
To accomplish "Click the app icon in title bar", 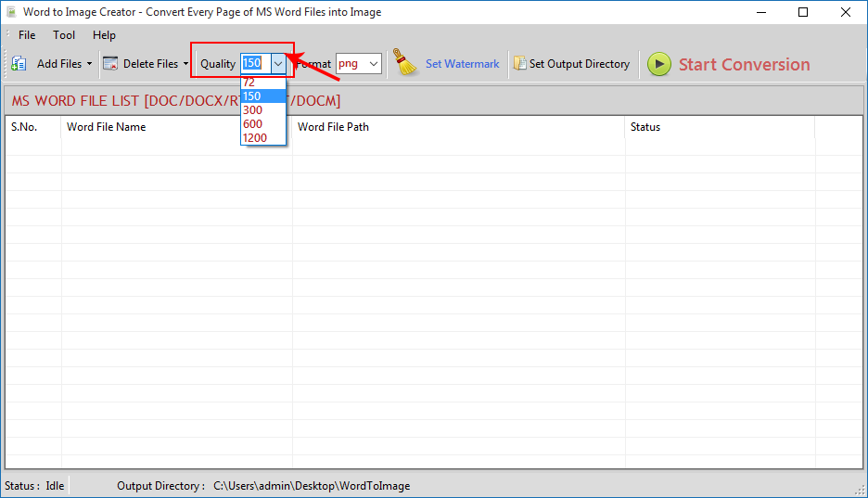I will pyautogui.click(x=12, y=12).
